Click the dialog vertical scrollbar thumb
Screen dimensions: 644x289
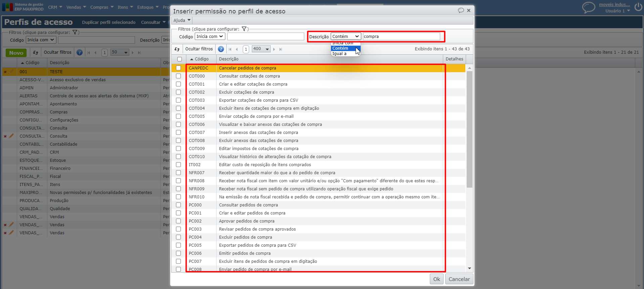tap(469, 129)
